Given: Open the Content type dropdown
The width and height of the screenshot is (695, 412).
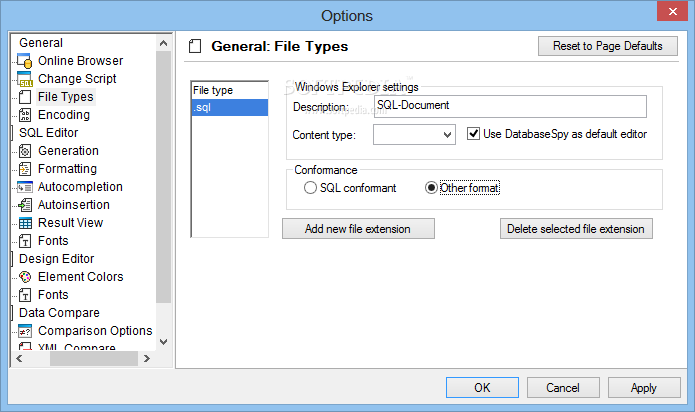Looking at the screenshot, I should [x=414, y=135].
